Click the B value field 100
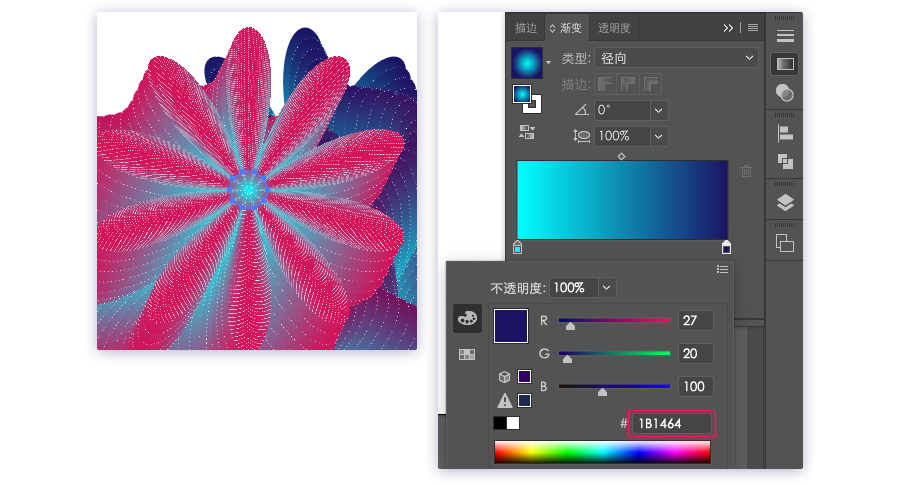 [x=696, y=386]
